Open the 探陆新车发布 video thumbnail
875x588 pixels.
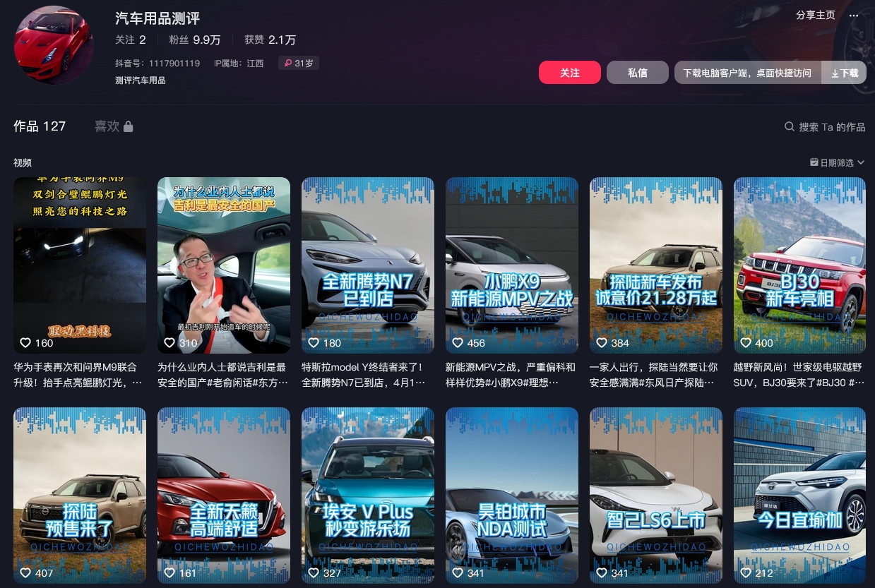(656, 265)
